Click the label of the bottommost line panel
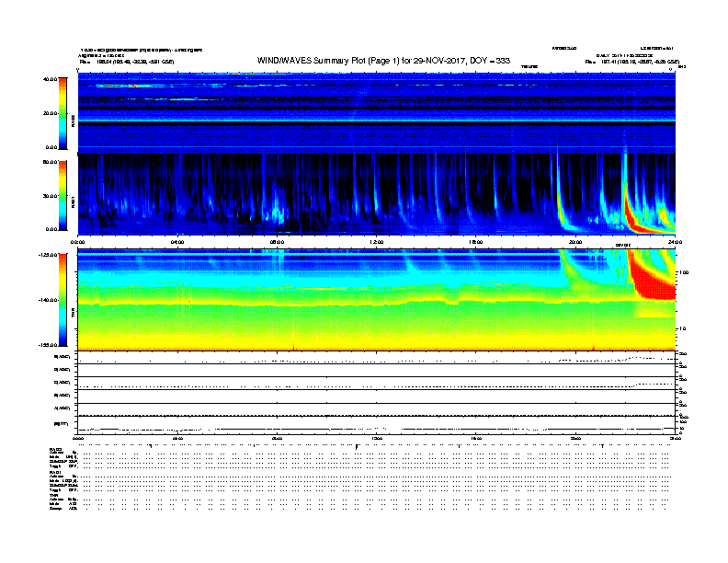 (x=63, y=424)
